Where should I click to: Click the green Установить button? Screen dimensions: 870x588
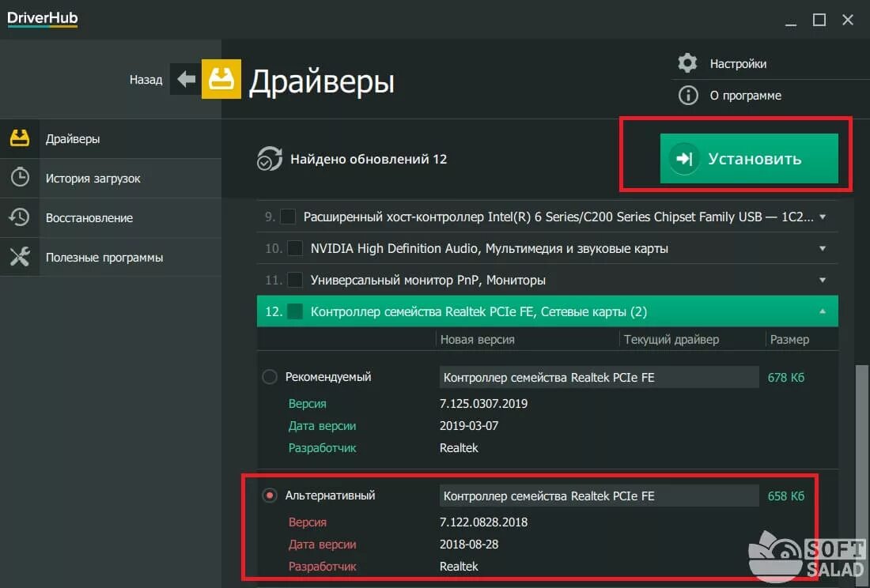point(748,158)
